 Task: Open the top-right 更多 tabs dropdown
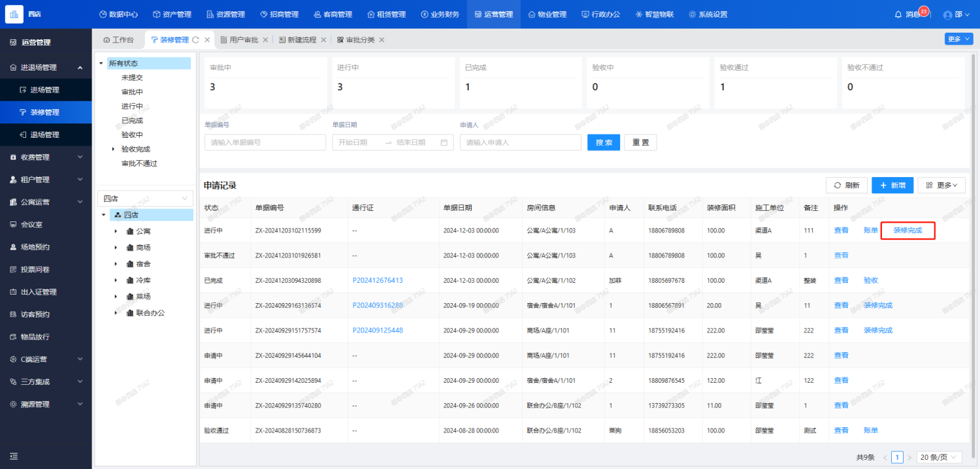click(x=958, y=39)
